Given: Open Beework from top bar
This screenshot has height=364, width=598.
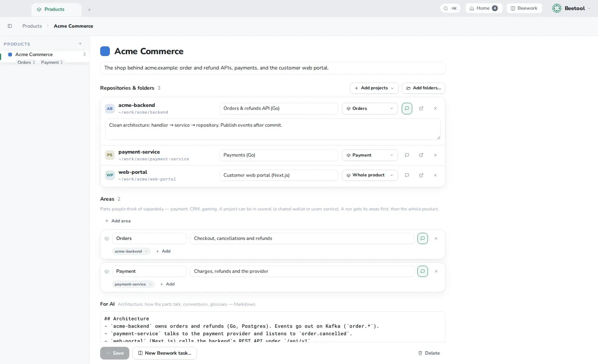Looking at the screenshot, I should tap(524, 8).
